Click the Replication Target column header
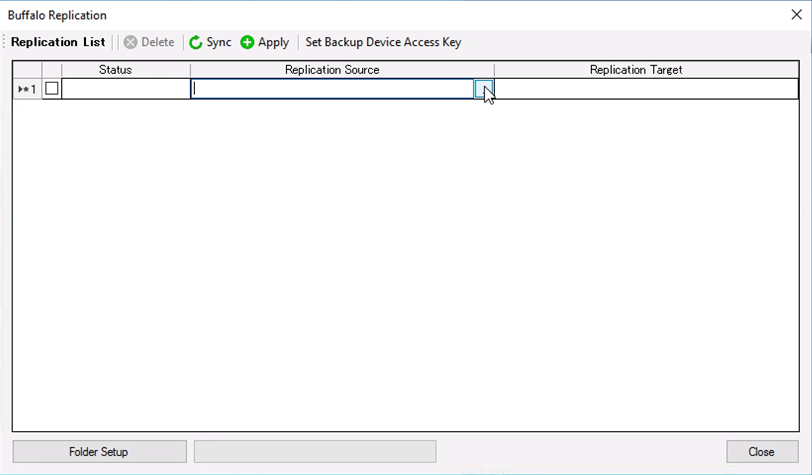This screenshot has width=812, height=475. click(x=636, y=70)
